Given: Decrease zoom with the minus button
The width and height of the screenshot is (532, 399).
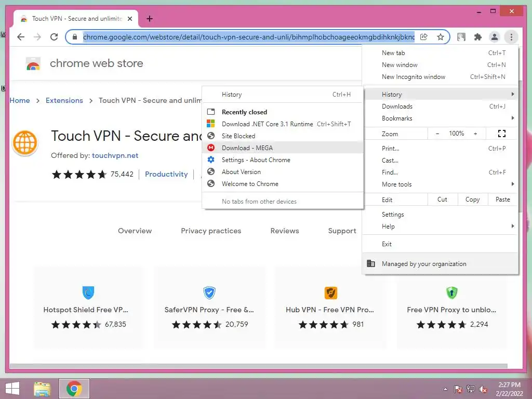Looking at the screenshot, I should coord(437,134).
